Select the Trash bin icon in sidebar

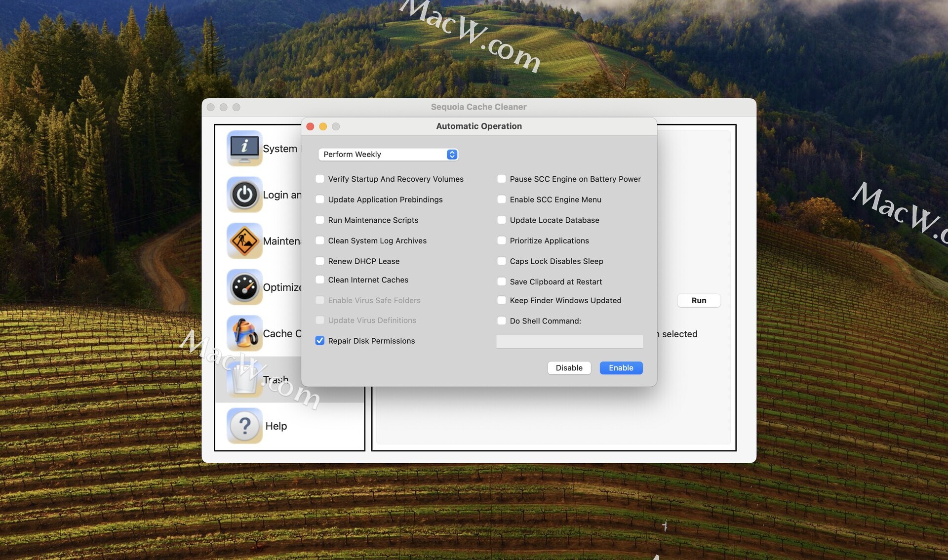244,380
